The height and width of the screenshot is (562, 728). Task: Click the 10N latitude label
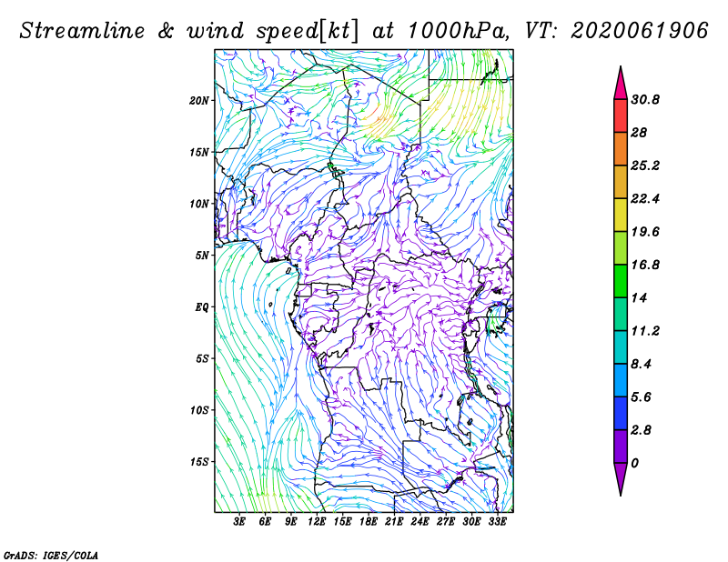[x=199, y=204]
